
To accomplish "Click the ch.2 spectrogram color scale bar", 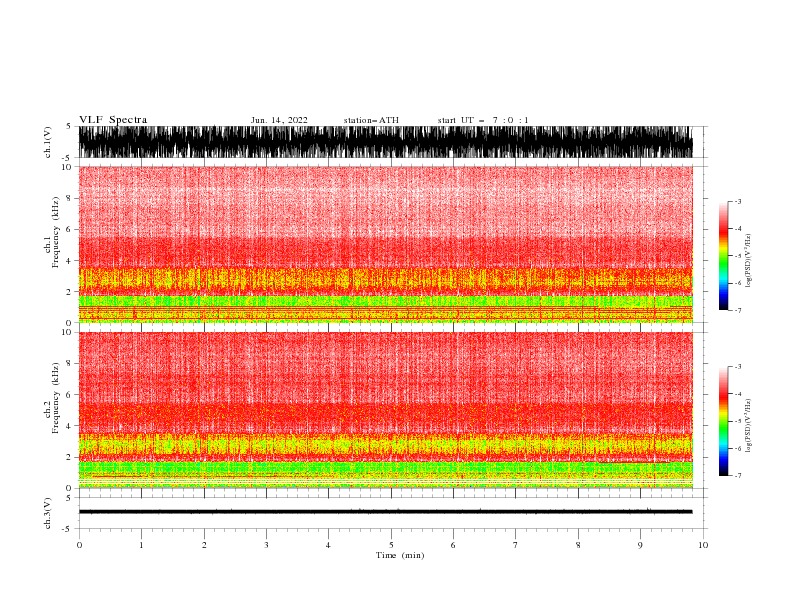I will pyautogui.click(x=723, y=421).
